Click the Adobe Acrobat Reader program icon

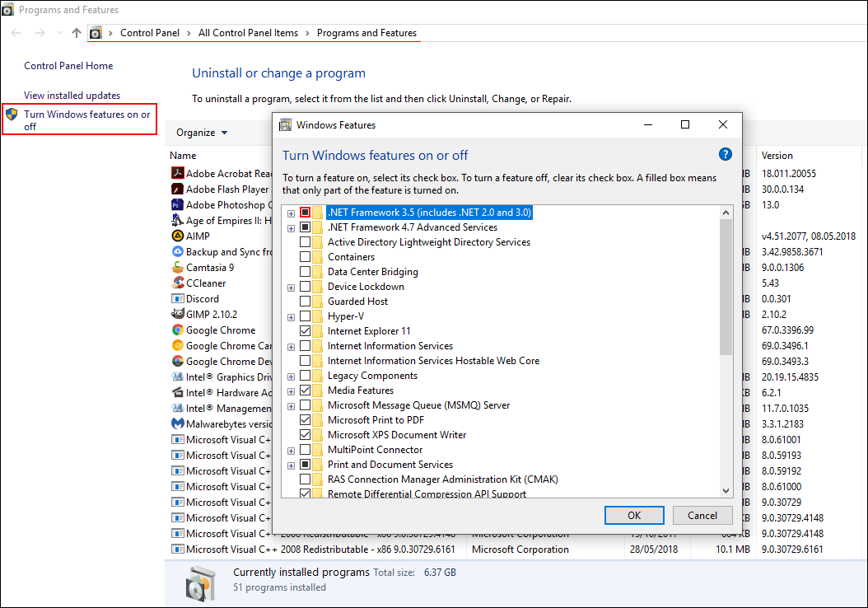click(x=177, y=173)
